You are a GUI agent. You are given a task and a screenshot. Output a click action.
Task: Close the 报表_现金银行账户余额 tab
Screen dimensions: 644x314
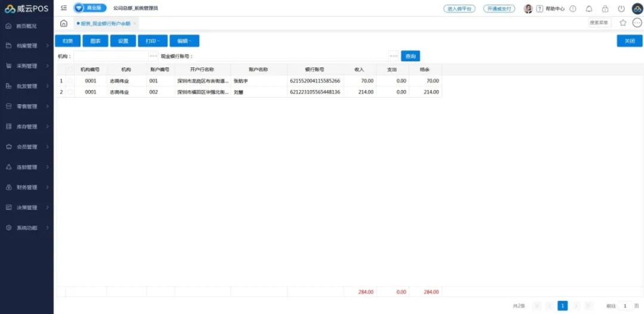tap(135, 24)
